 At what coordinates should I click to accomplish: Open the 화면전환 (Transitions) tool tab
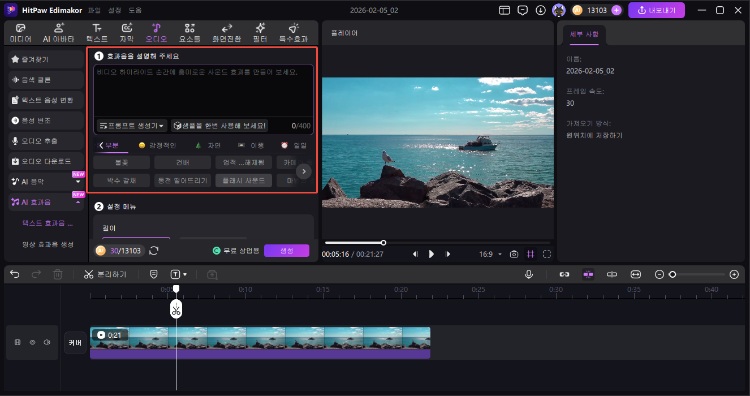(x=227, y=33)
